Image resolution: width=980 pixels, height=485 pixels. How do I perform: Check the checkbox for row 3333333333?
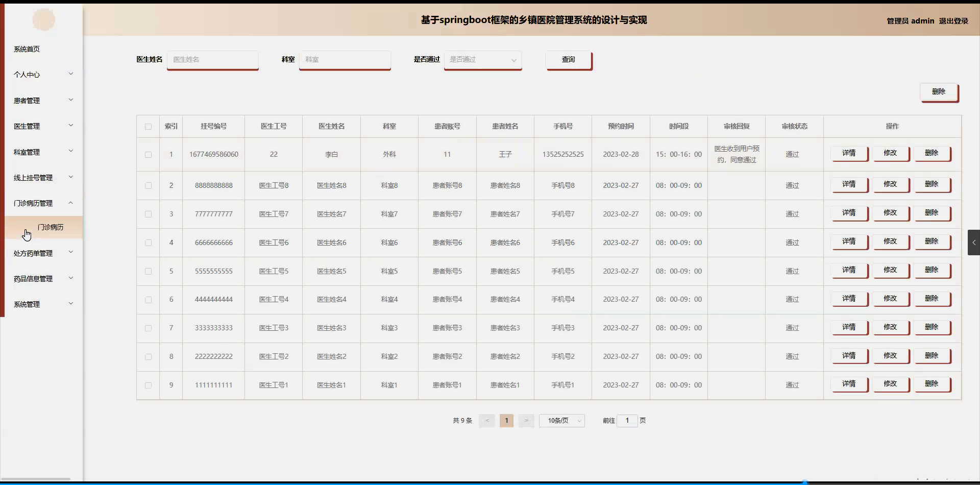coord(148,328)
